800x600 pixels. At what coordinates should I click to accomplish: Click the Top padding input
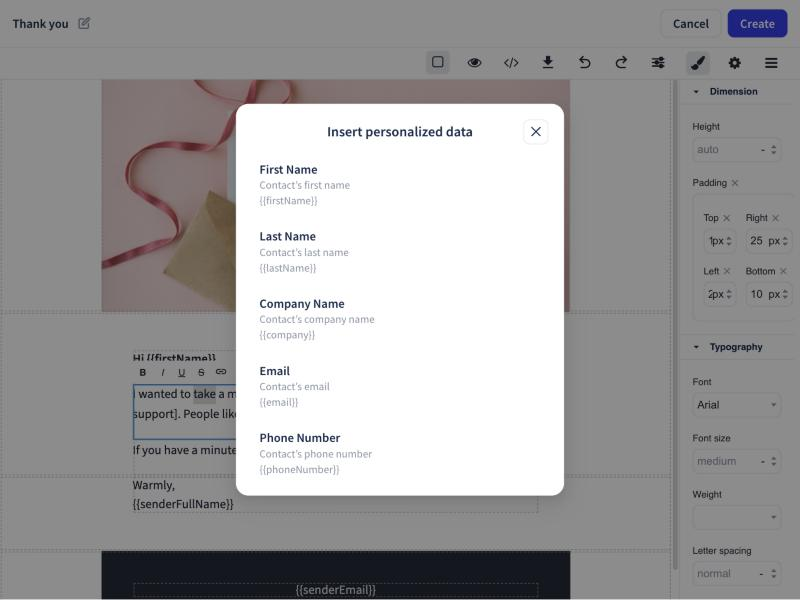tap(719, 241)
